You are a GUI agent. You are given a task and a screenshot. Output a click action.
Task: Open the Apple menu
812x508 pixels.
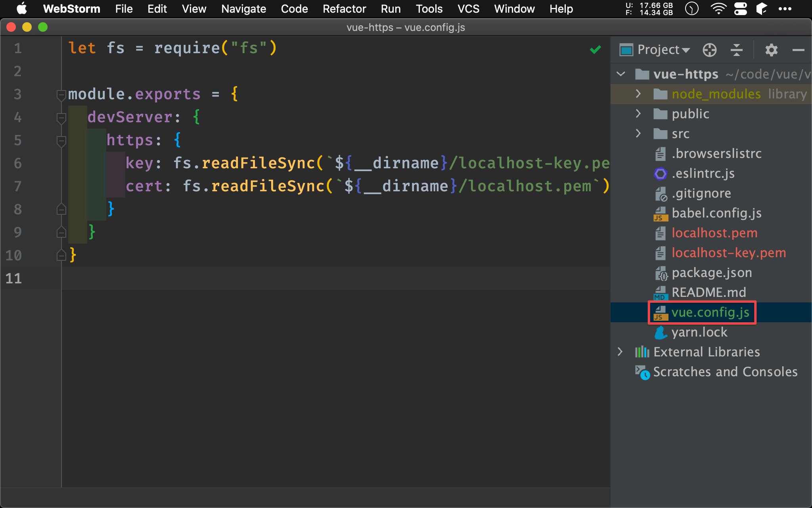(x=22, y=9)
